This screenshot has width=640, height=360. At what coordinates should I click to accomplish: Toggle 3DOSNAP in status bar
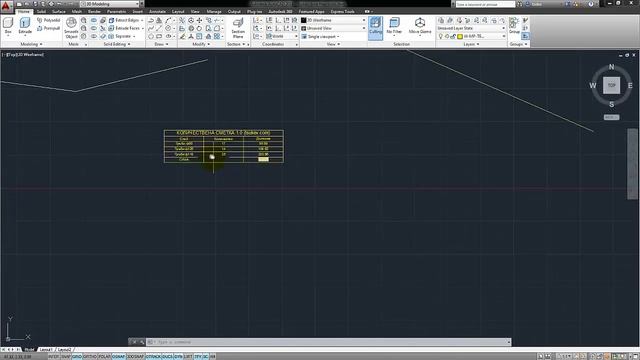(x=136, y=356)
